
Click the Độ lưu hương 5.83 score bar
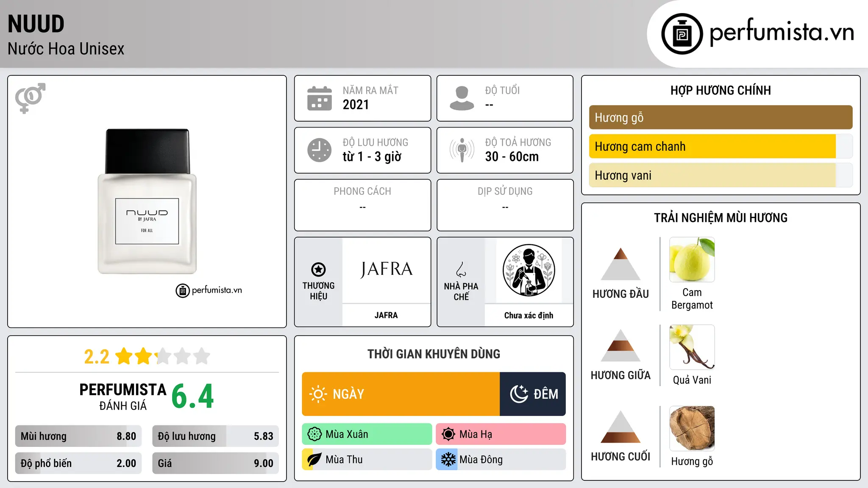point(216,436)
